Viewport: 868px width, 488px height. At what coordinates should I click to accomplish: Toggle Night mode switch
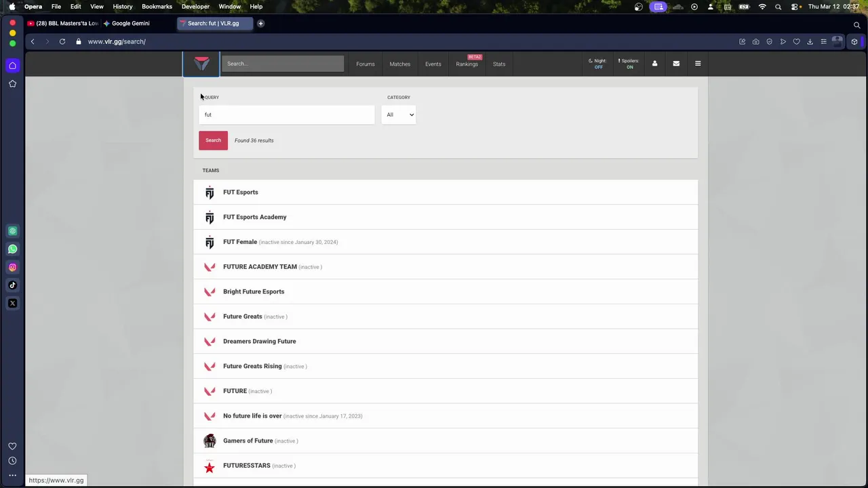(x=598, y=64)
